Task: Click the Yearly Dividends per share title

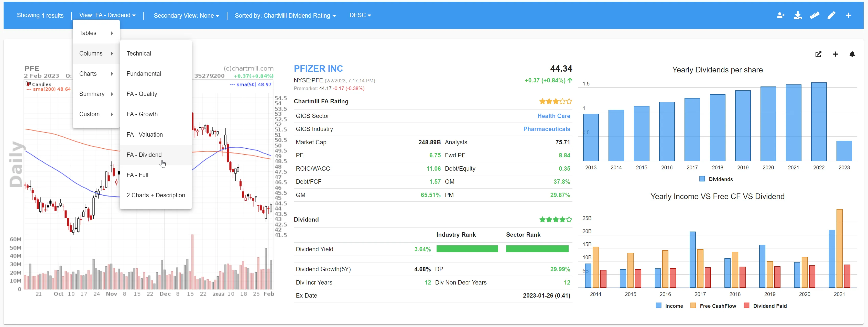Action: pyautogui.click(x=717, y=70)
